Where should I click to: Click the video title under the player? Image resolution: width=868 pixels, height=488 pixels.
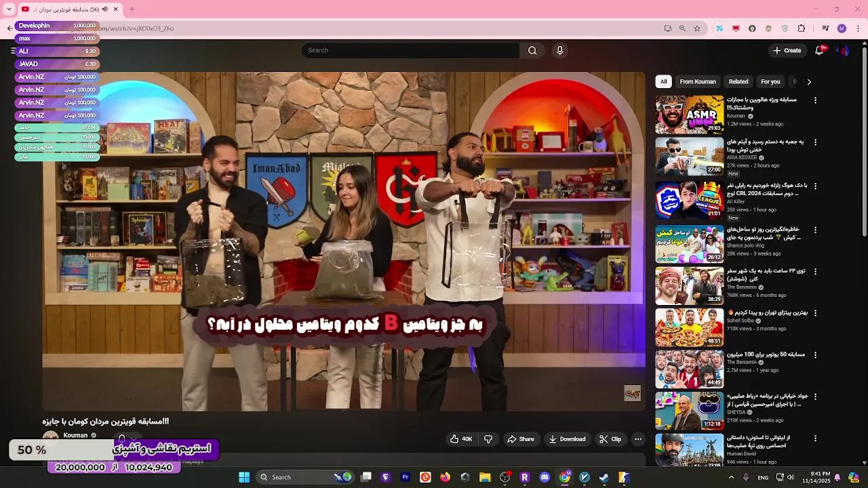(106, 422)
